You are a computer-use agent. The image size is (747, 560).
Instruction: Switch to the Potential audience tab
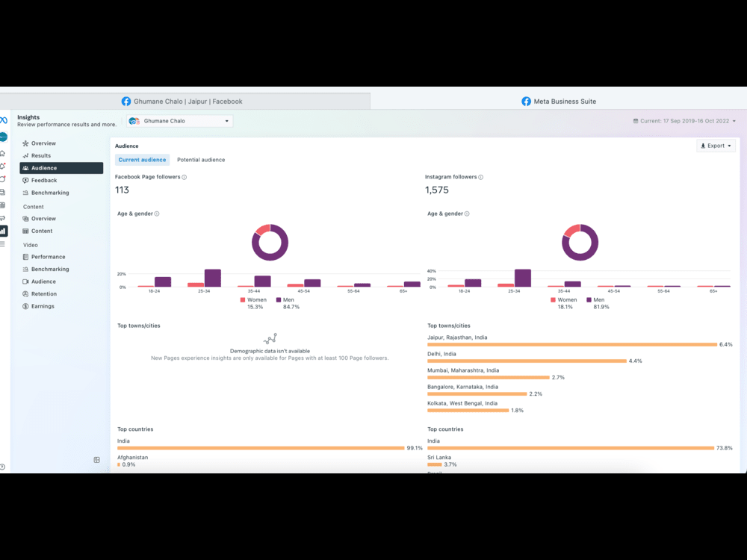coord(201,160)
